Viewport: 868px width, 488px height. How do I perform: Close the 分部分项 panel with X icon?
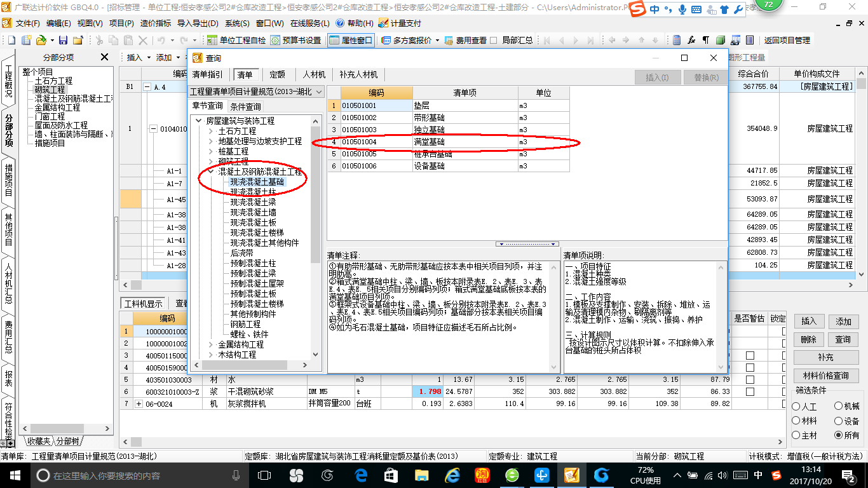105,57
